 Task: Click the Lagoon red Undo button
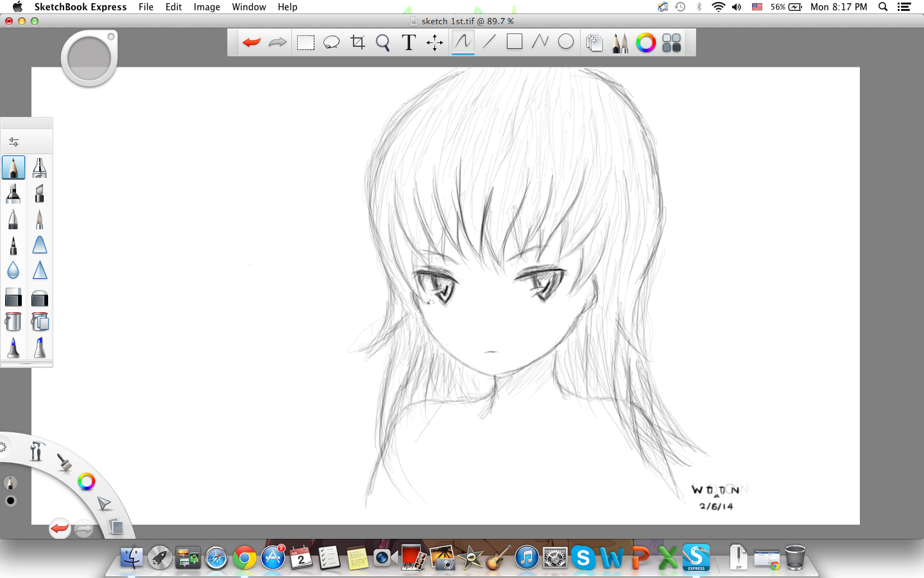click(60, 529)
